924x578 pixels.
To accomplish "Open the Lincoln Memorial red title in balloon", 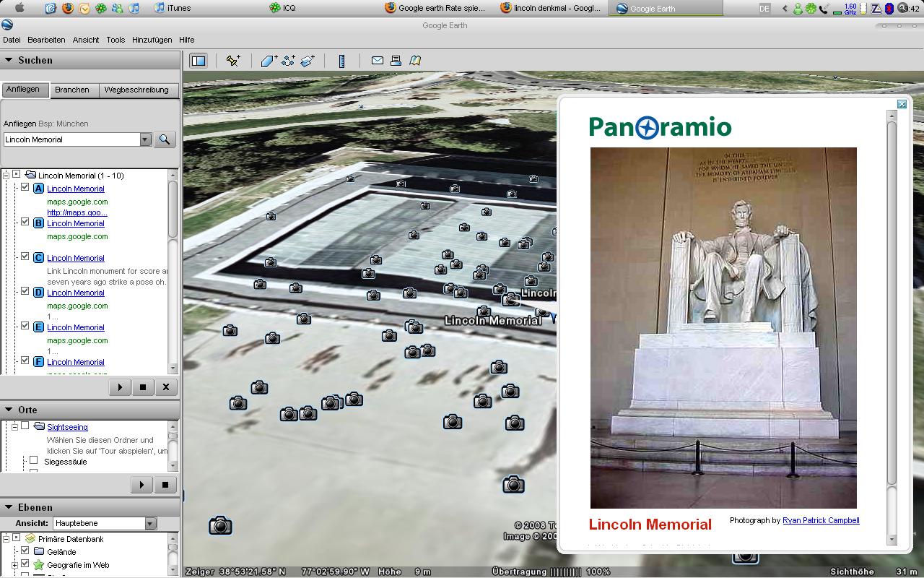I will (x=650, y=525).
